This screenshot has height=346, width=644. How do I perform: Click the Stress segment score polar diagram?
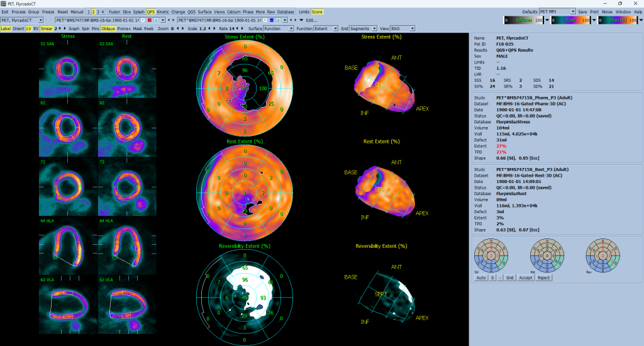pyautogui.click(x=491, y=255)
